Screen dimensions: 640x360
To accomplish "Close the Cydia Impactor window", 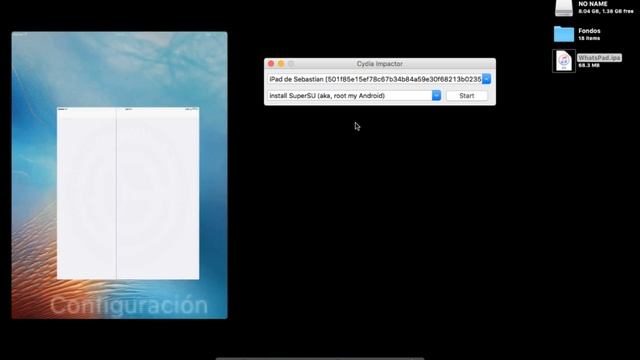I will pyautogui.click(x=271, y=64).
